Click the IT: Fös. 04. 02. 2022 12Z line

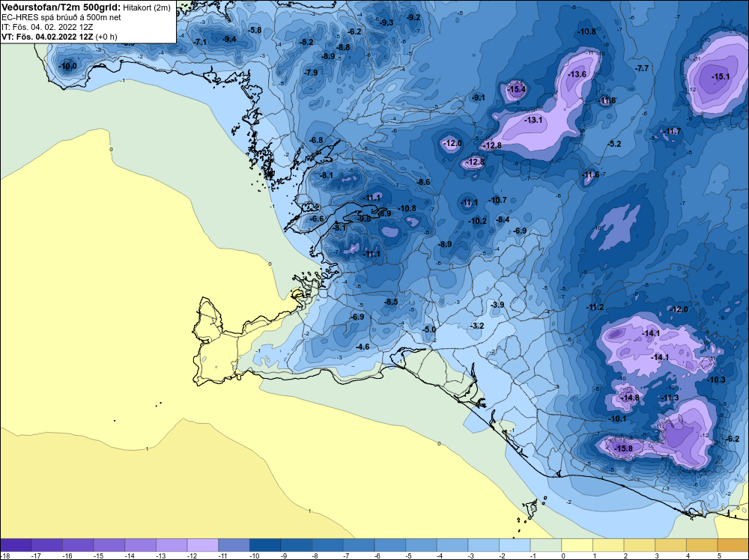47,27
